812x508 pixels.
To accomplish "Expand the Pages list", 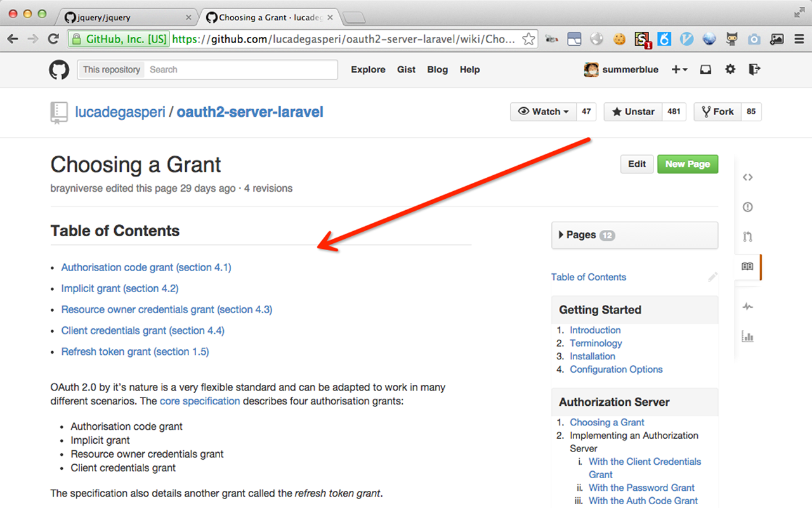I will point(635,235).
